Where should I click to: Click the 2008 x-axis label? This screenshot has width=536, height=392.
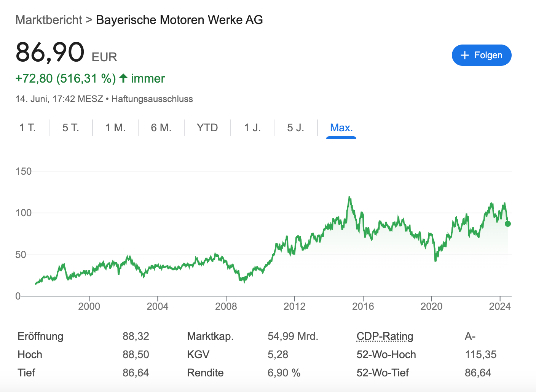coord(226,306)
